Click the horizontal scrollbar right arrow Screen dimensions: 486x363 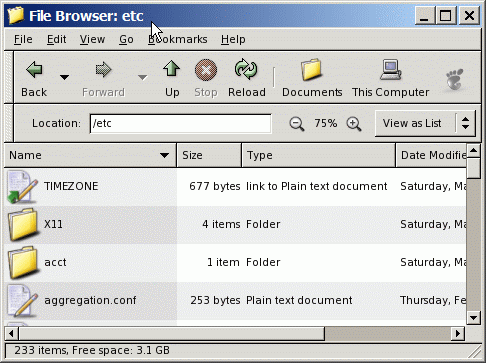coord(458,333)
